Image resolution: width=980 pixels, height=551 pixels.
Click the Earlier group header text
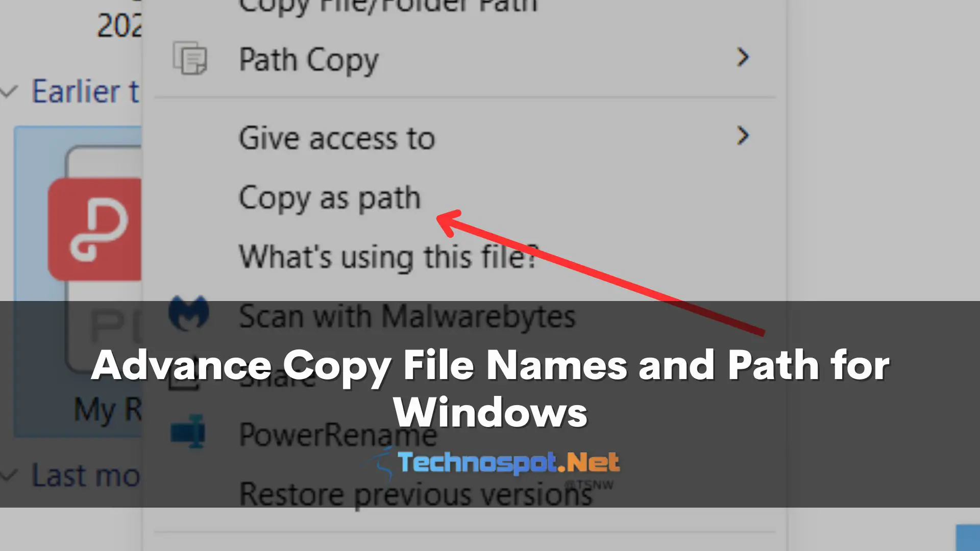85,92
